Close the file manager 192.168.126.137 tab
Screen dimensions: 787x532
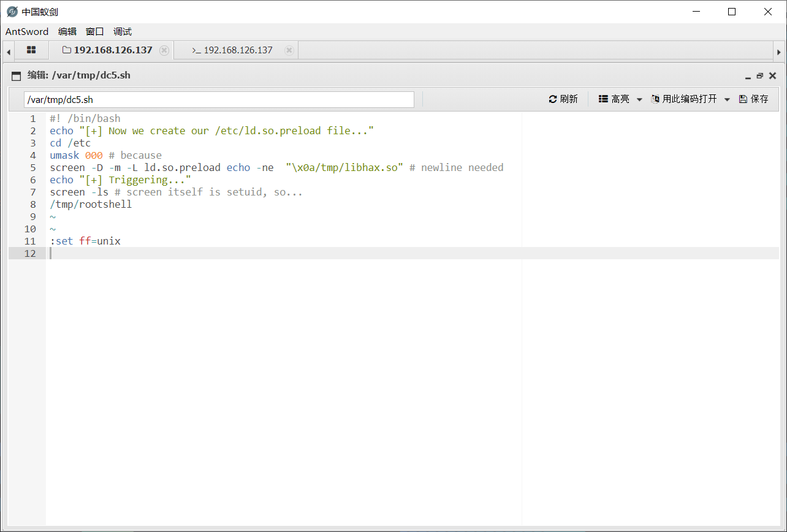click(164, 50)
